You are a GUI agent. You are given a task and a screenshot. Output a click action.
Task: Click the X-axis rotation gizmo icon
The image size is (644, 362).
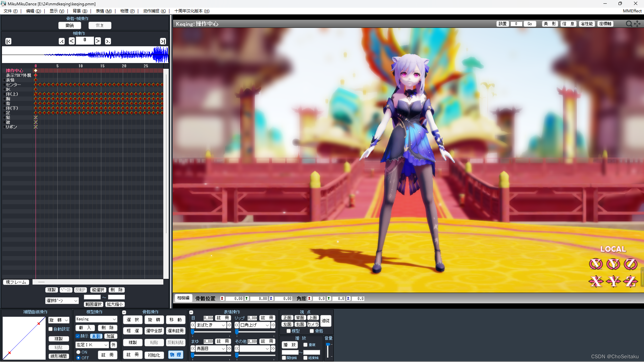[x=596, y=264]
